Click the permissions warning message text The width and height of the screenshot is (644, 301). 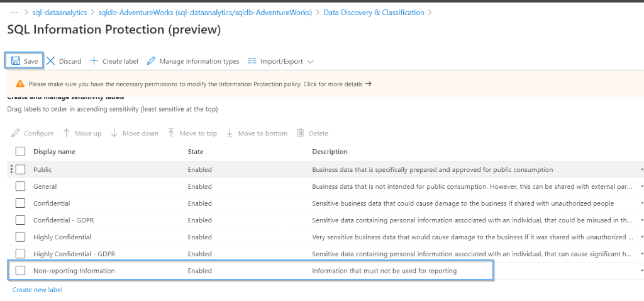click(x=196, y=84)
